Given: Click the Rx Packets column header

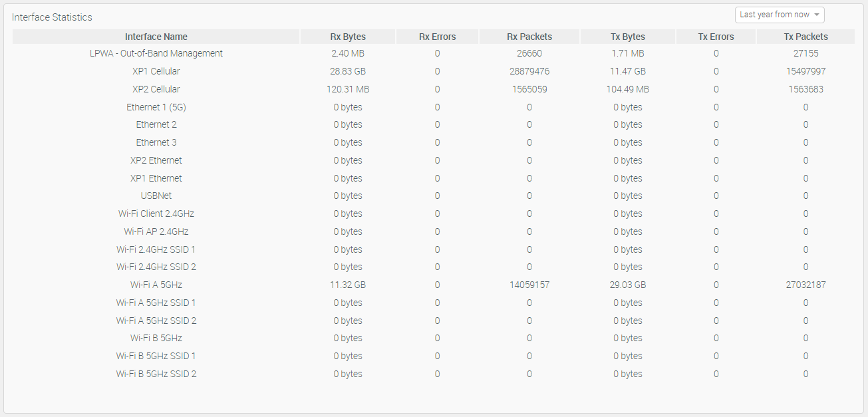Looking at the screenshot, I should [529, 37].
